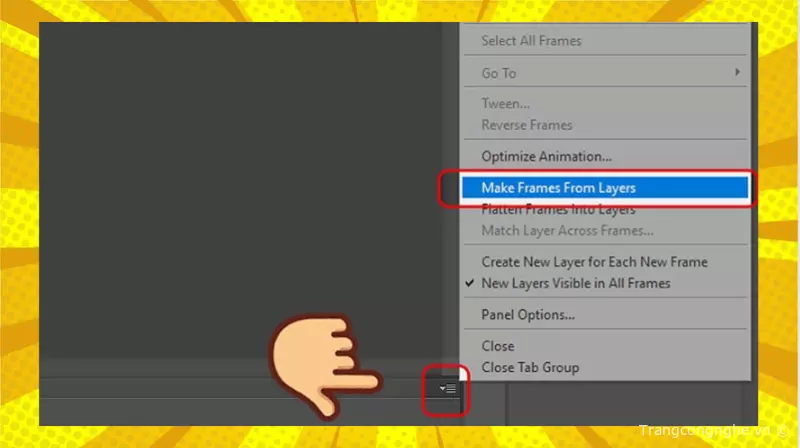This screenshot has width=800, height=448.
Task: Choose Make Frames From Layers
Action: pyautogui.click(x=558, y=187)
